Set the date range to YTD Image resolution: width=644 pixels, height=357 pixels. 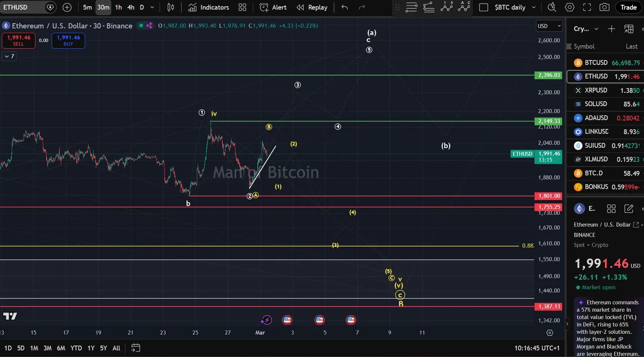(x=76, y=348)
